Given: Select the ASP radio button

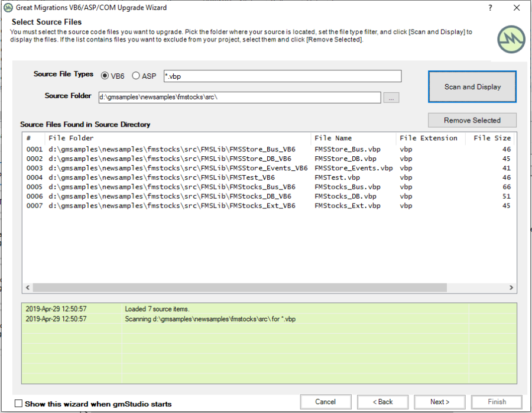Looking at the screenshot, I should 136,76.
